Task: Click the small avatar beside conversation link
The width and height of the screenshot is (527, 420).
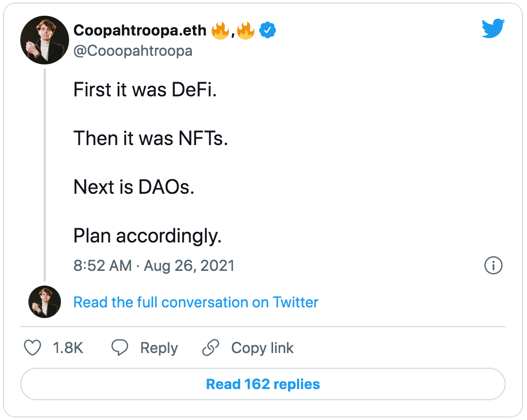Action: pos(45,302)
